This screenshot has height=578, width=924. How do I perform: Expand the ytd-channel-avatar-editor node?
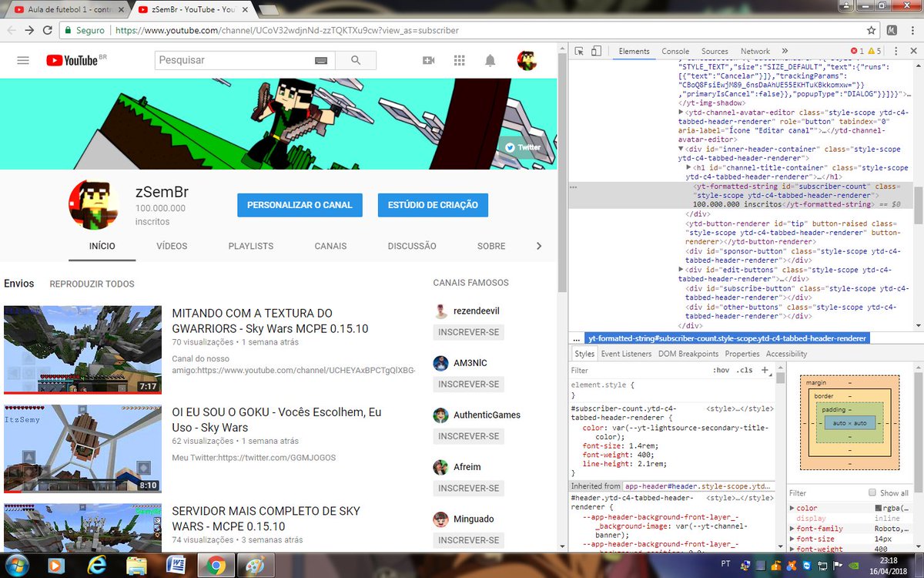[681, 113]
